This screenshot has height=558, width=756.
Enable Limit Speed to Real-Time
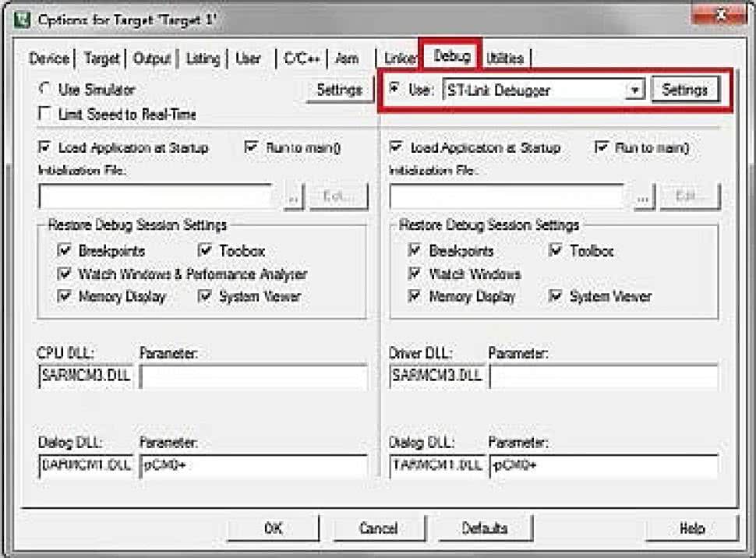coord(45,115)
